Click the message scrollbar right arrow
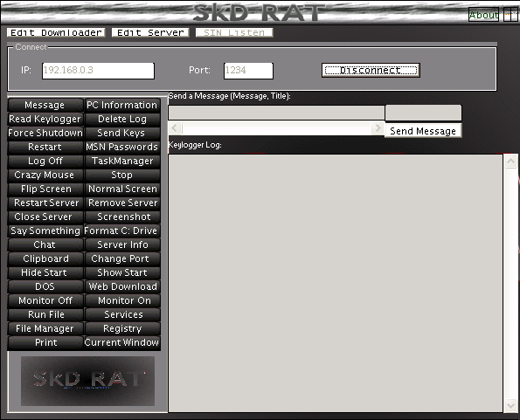Image resolution: width=520 pixels, height=420 pixels. click(x=377, y=127)
